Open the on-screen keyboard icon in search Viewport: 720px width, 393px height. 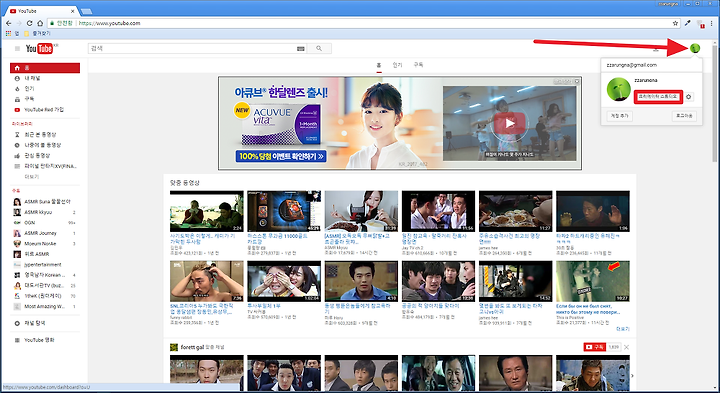[x=301, y=48]
